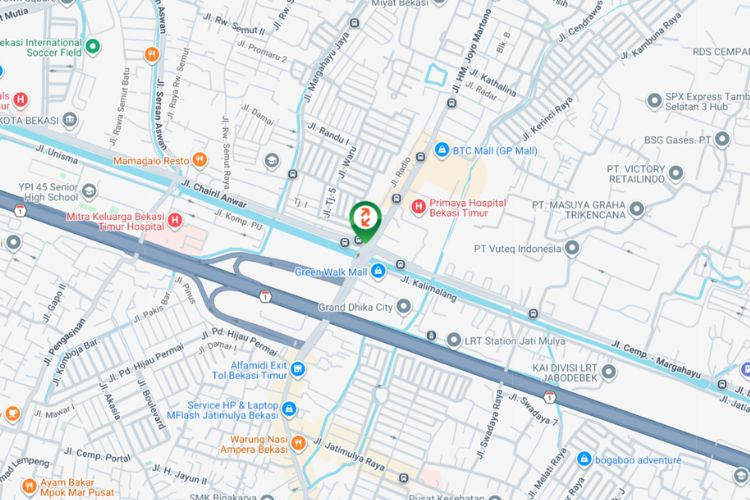This screenshot has height=500, width=750.
Task: Click the Alfamidi Exit Tol store icon
Action: (298, 369)
